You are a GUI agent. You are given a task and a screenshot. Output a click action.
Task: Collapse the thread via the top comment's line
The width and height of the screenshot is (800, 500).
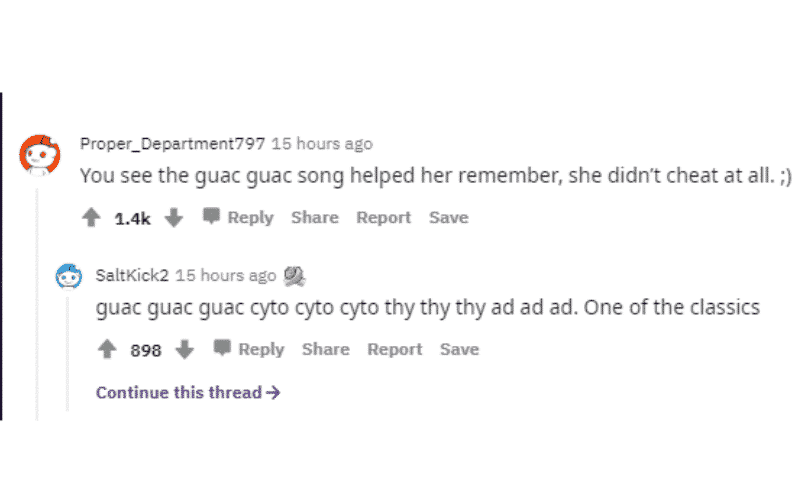click(37, 304)
